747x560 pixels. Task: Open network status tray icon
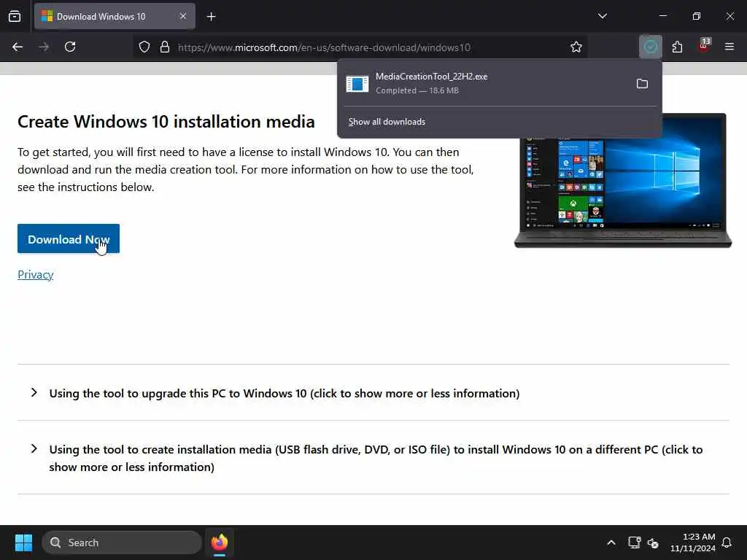635,542
